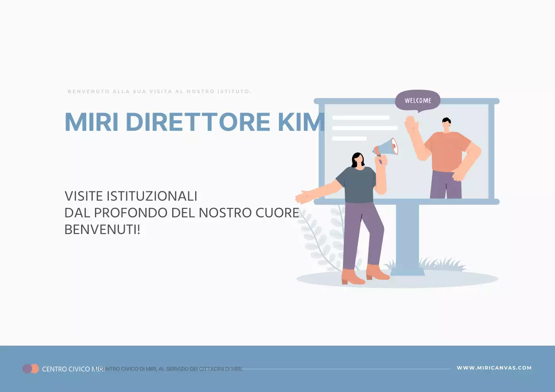
Task: Select the grass tuft beside billboard post
Action: [x=442, y=263]
